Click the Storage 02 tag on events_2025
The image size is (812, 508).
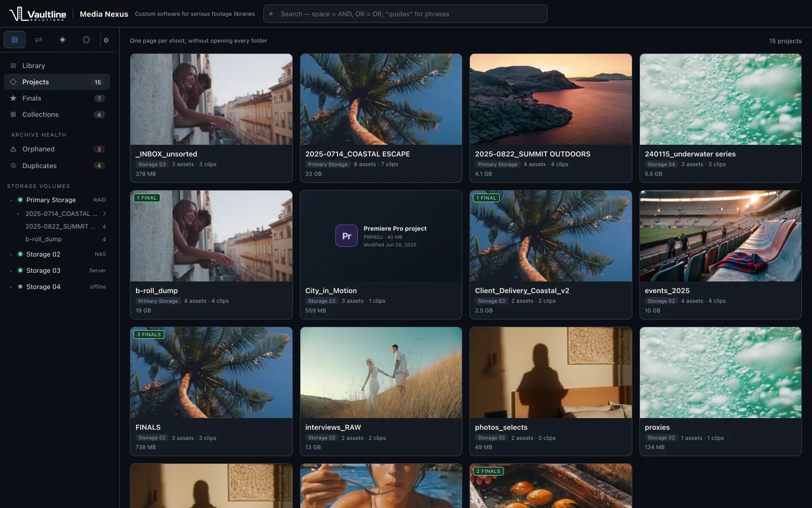point(661,301)
